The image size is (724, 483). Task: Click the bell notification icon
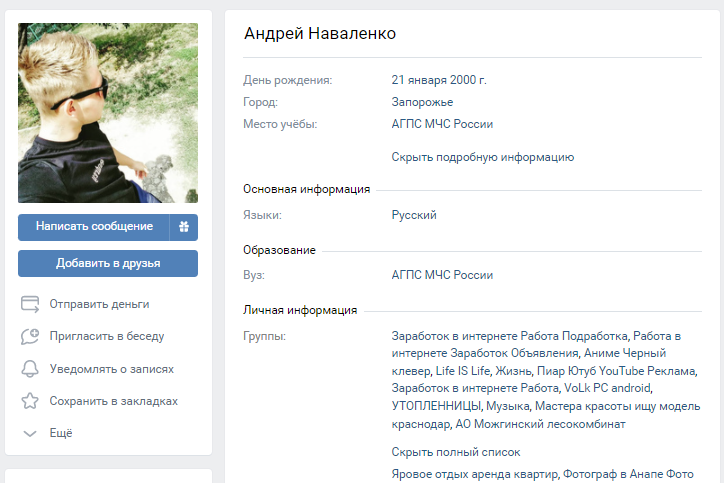point(30,369)
